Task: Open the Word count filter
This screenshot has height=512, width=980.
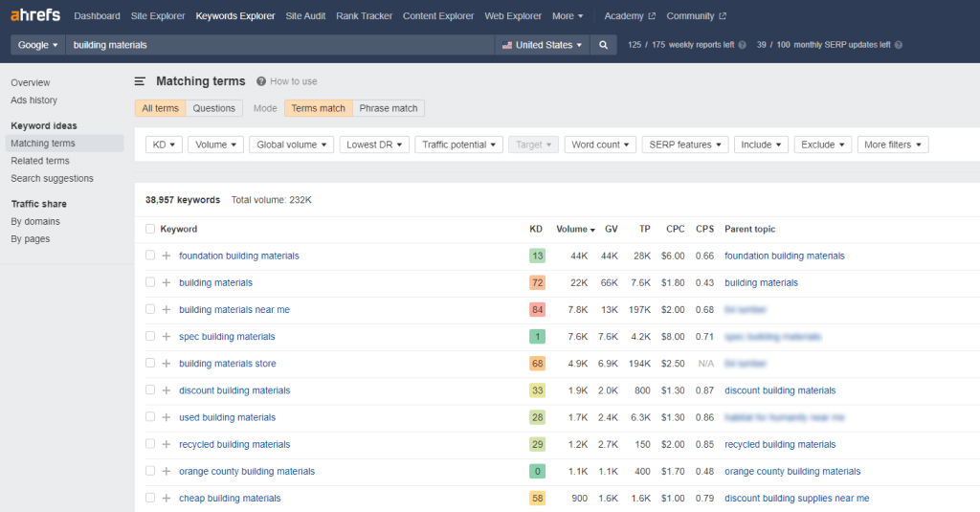Action: point(600,145)
